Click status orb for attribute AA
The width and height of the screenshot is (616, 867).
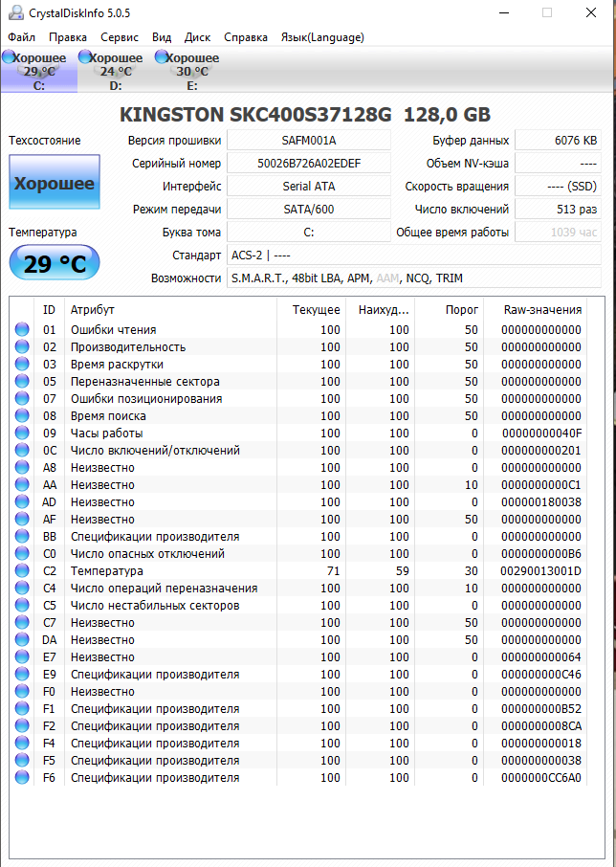tap(22, 485)
